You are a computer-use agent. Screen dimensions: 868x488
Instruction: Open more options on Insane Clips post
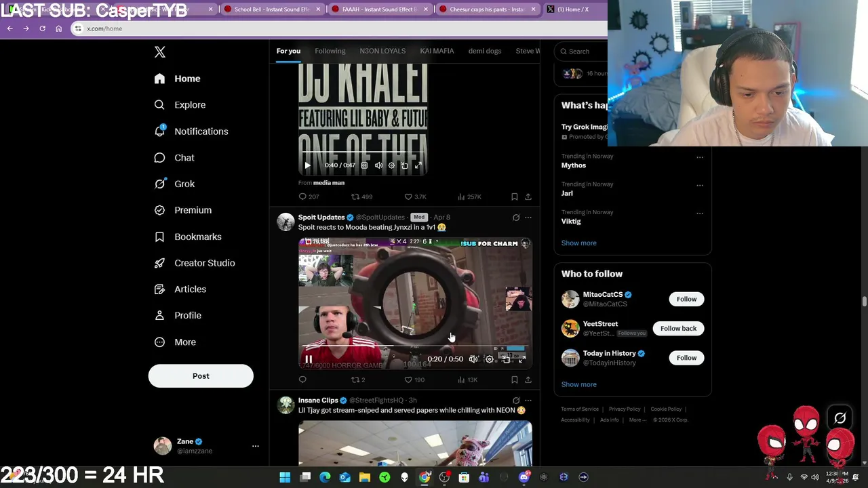click(x=528, y=401)
